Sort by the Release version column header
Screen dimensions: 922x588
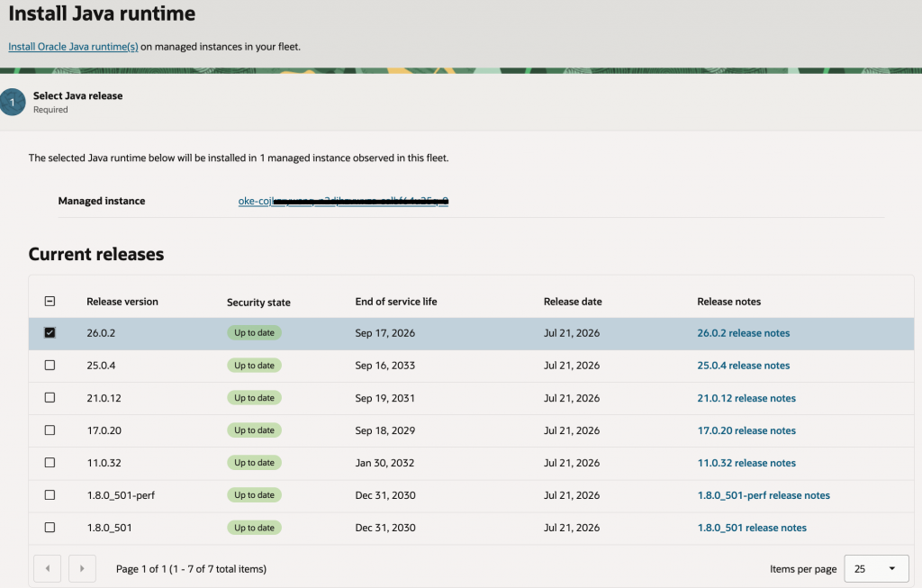[x=122, y=301]
